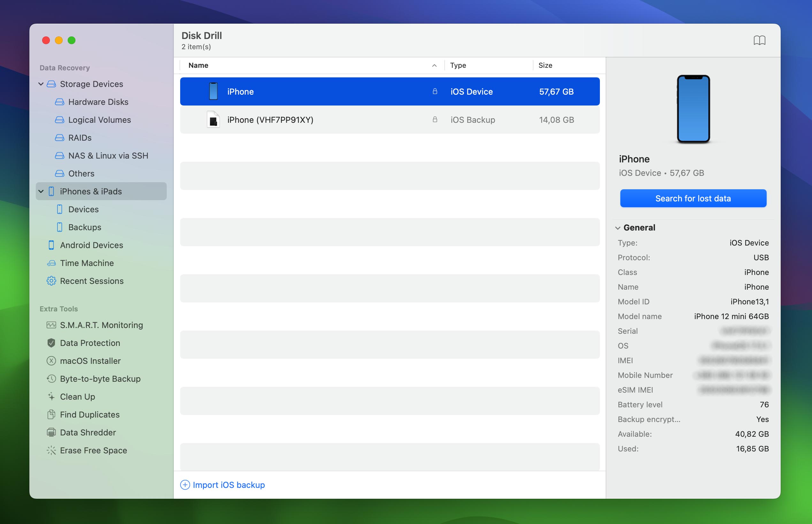Sort by Type column header
812x524 pixels.
[458, 65]
